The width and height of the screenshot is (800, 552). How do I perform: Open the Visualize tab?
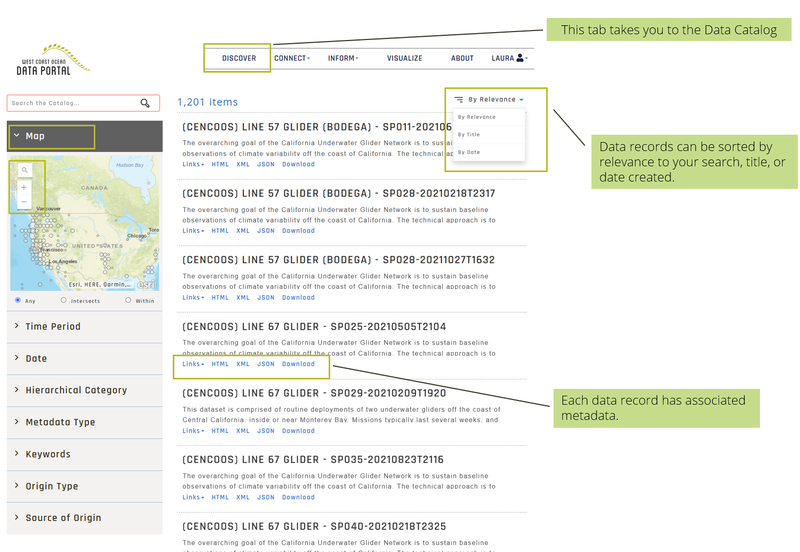(x=405, y=58)
